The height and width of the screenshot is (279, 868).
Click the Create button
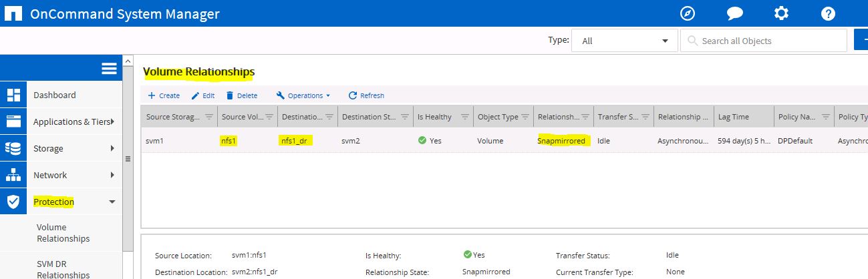click(164, 95)
